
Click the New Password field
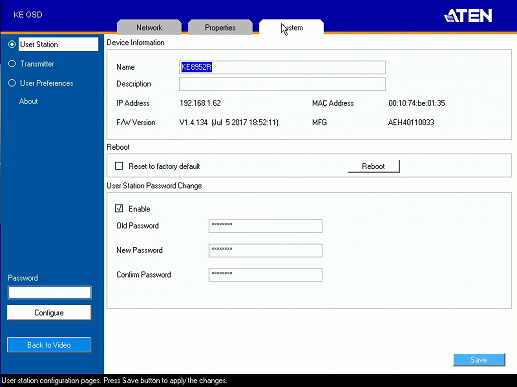[x=266, y=250]
